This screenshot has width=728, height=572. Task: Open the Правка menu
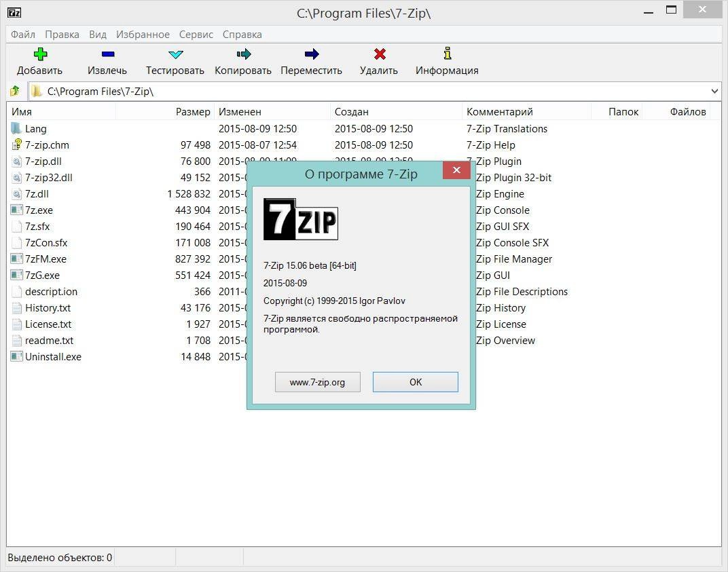click(x=62, y=35)
